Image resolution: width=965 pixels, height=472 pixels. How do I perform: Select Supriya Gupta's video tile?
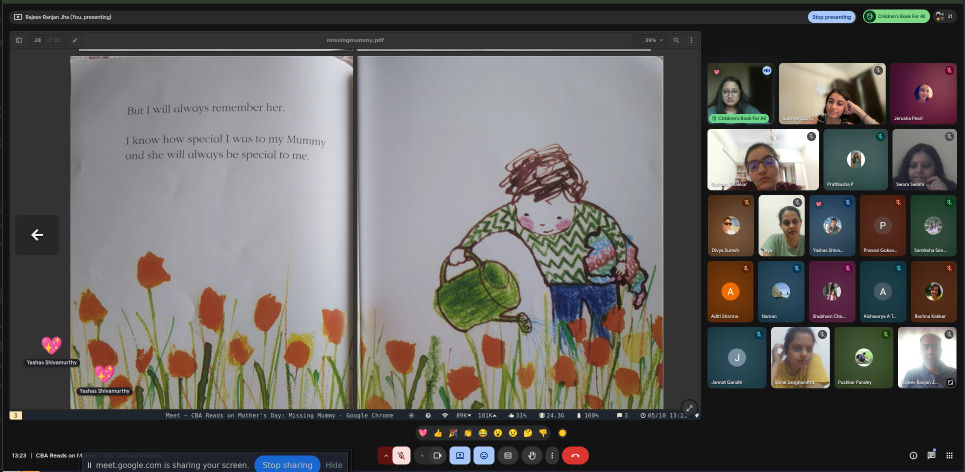[832, 94]
